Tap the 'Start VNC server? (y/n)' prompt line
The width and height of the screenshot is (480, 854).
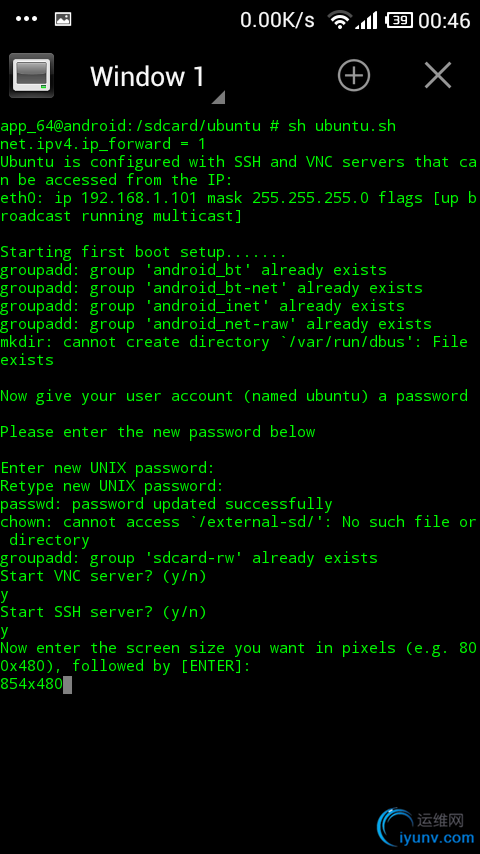click(104, 576)
